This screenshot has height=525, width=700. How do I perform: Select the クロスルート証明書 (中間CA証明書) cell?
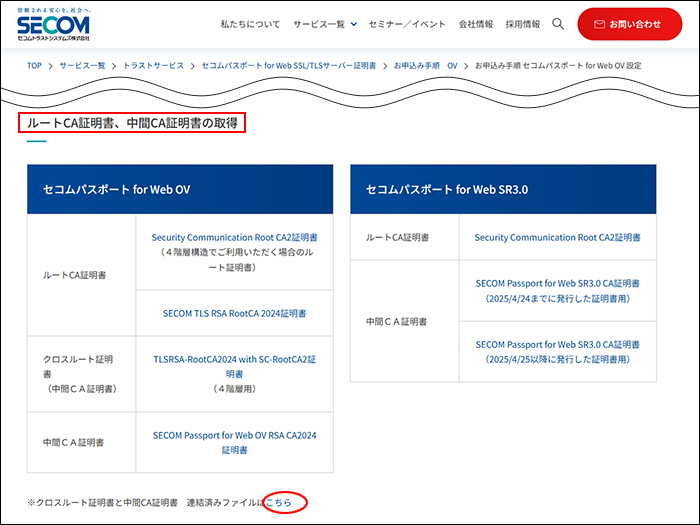(x=81, y=374)
